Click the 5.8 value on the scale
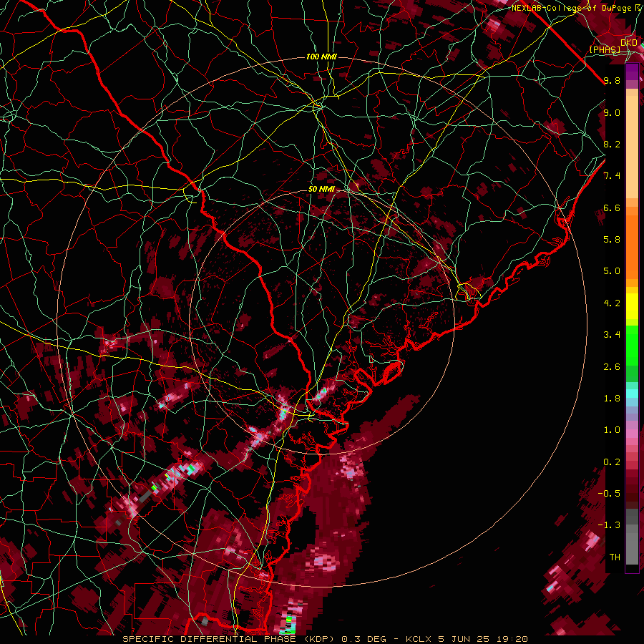This screenshot has height=644, width=644. (x=612, y=240)
